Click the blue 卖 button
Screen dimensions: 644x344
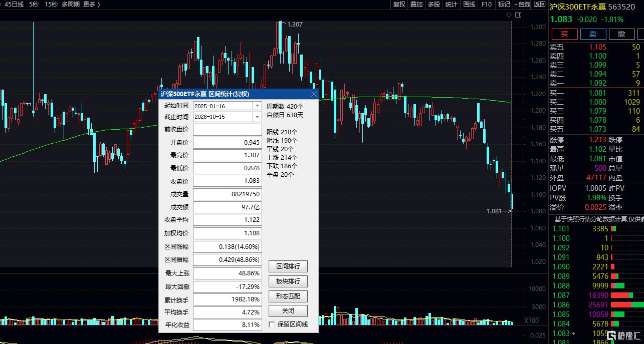(593, 34)
